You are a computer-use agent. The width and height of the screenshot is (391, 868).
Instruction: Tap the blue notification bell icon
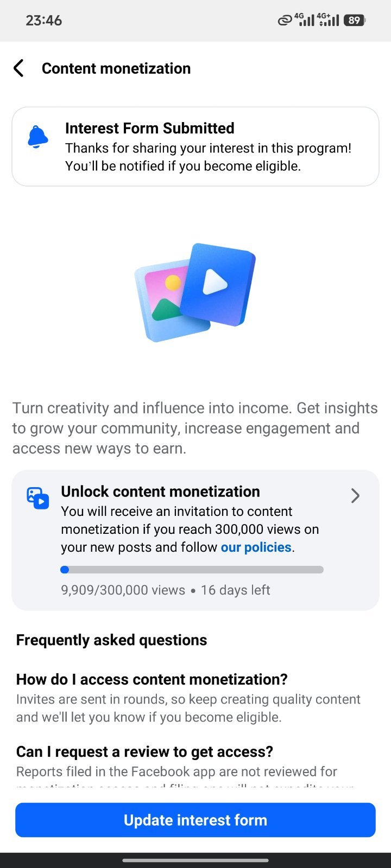point(38,137)
